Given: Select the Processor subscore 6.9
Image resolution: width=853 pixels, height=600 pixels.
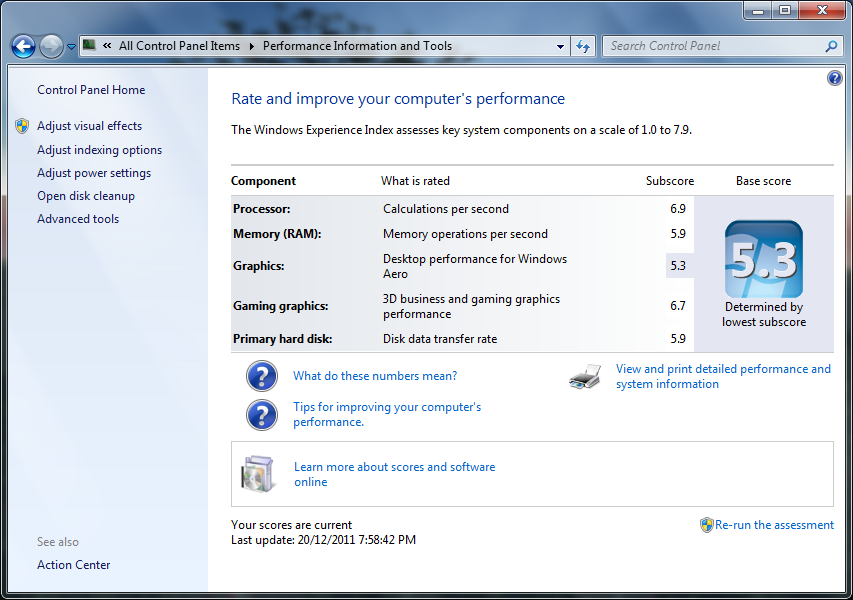Looking at the screenshot, I should (678, 209).
